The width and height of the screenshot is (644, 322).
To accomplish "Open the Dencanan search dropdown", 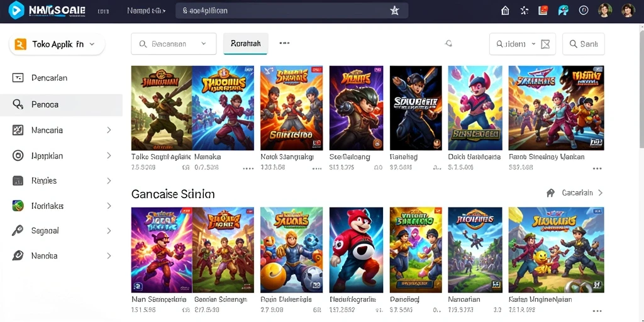I will pyautogui.click(x=174, y=44).
